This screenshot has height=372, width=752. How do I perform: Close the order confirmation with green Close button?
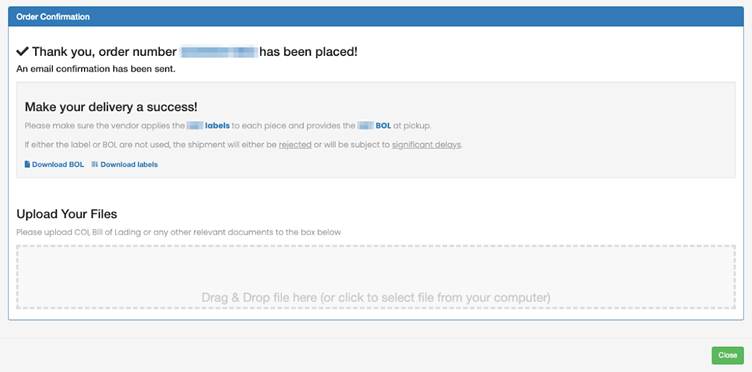[x=728, y=355]
